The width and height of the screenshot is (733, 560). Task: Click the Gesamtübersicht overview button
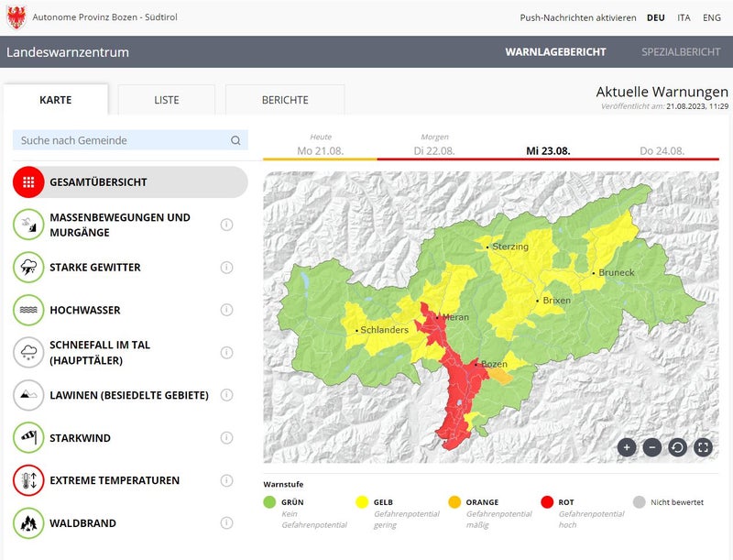(130, 182)
